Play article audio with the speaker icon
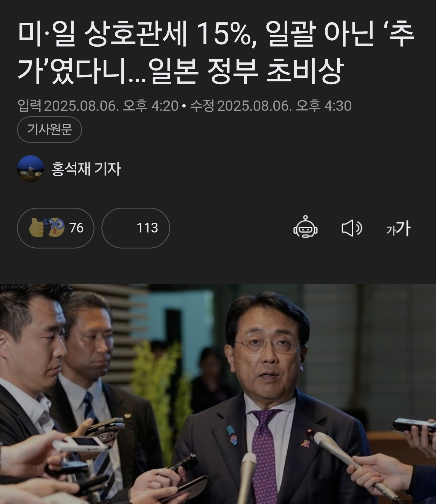The height and width of the screenshot is (504, 436). tap(352, 228)
